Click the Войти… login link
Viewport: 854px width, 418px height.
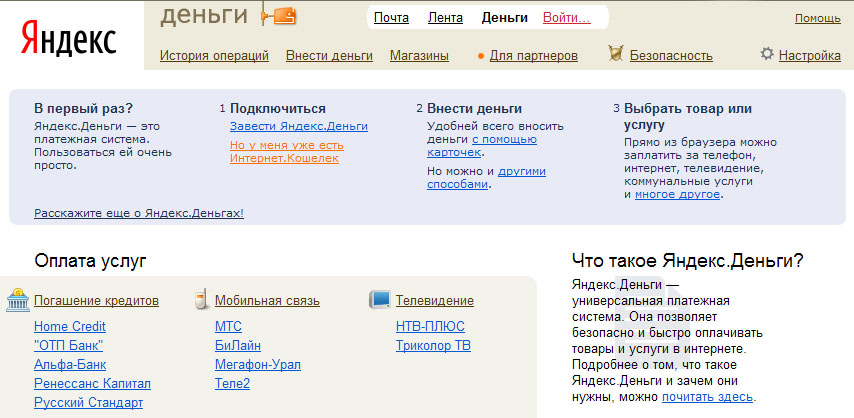pos(566,18)
